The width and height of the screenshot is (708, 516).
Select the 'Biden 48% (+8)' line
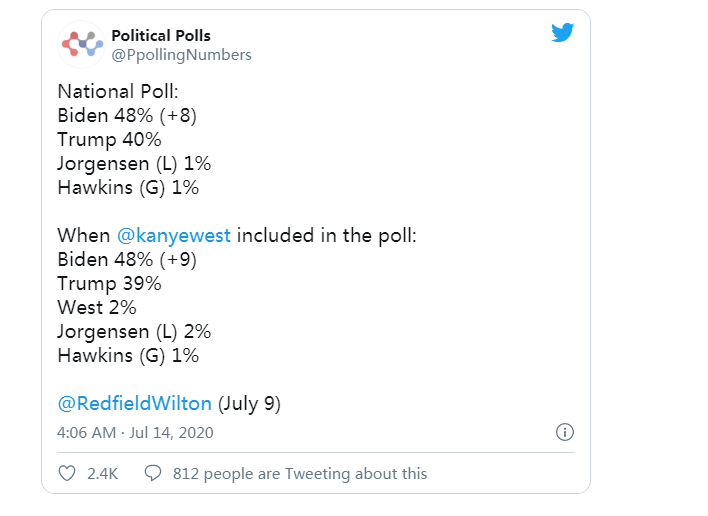coord(127,115)
